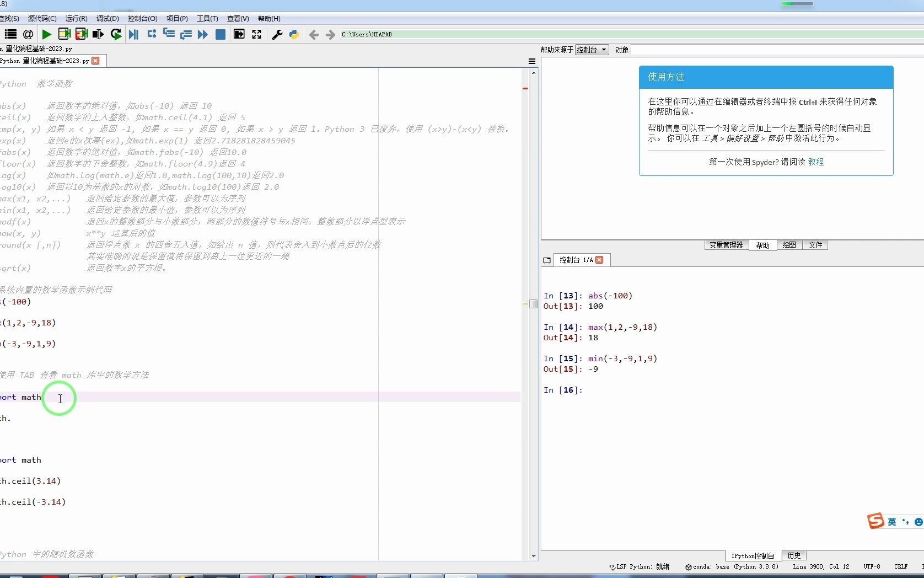Click the @ symbol finder icon
Viewport: 924px width, 578px height.
(x=28, y=34)
